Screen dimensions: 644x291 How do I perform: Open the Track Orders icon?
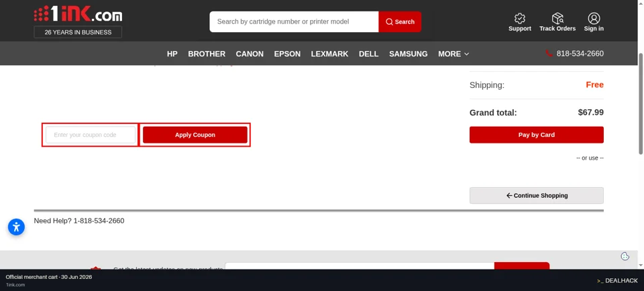click(557, 22)
